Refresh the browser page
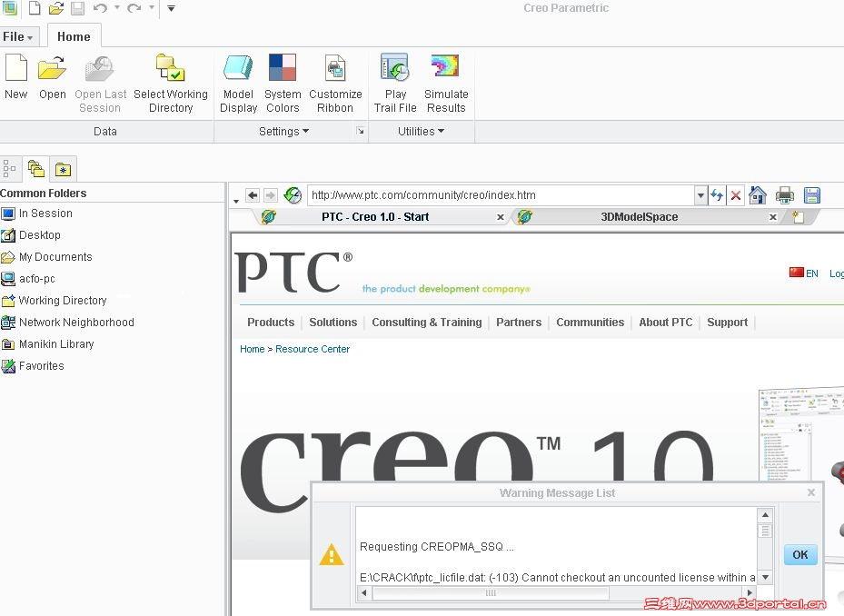 717,195
